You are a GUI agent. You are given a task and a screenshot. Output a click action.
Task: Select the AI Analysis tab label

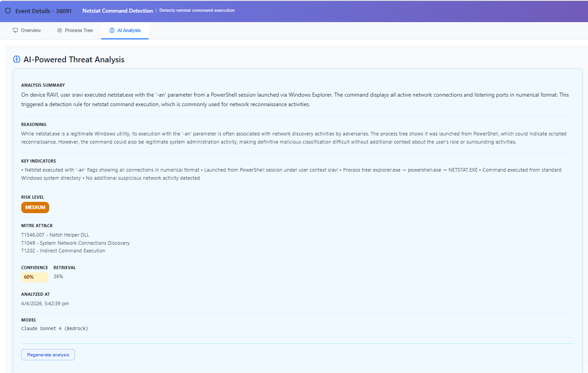pyautogui.click(x=129, y=30)
